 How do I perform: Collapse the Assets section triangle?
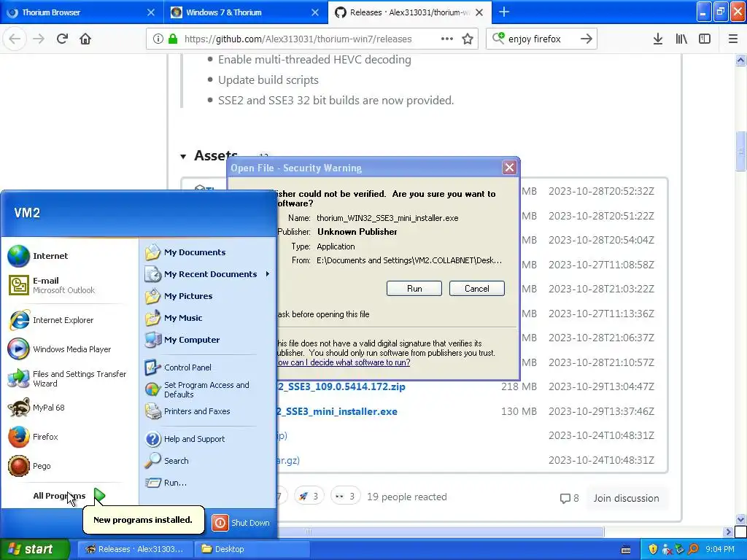[x=183, y=156]
